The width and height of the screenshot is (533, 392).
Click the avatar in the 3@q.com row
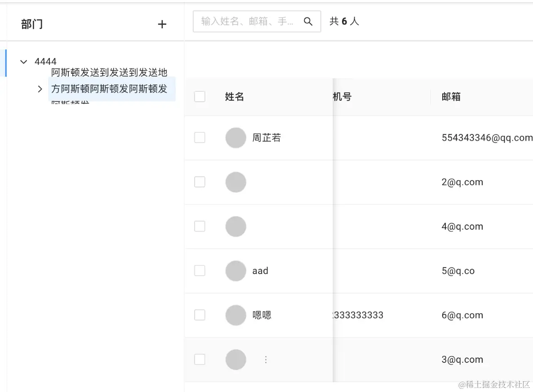(235, 359)
